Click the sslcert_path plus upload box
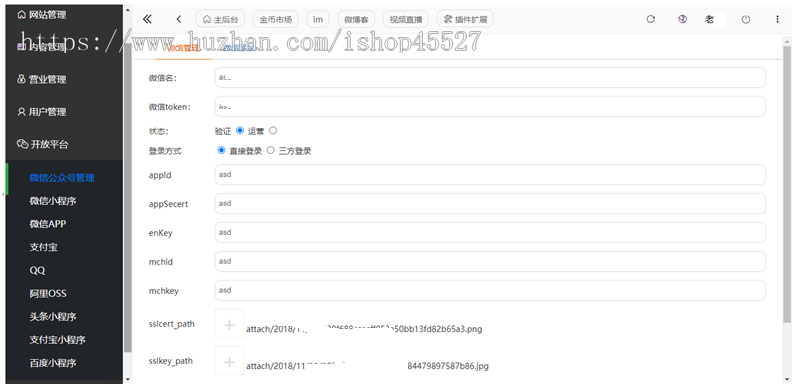The height and width of the screenshot is (386, 794). (x=229, y=324)
